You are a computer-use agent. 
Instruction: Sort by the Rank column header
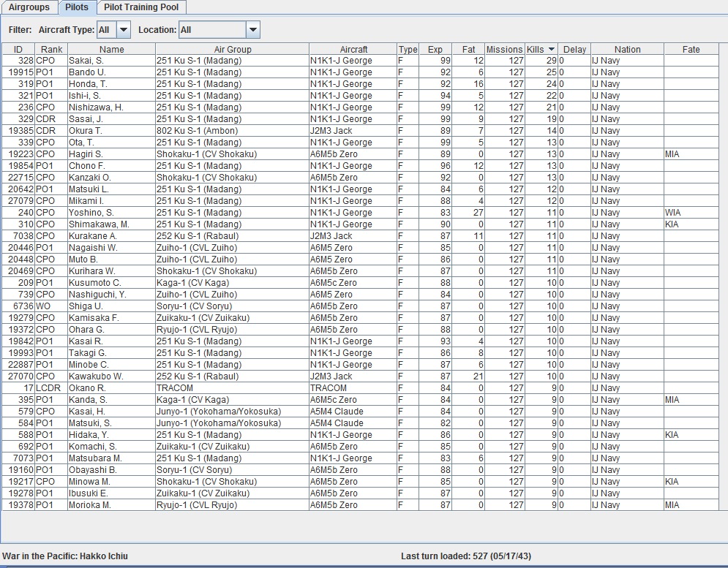point(51,49)
